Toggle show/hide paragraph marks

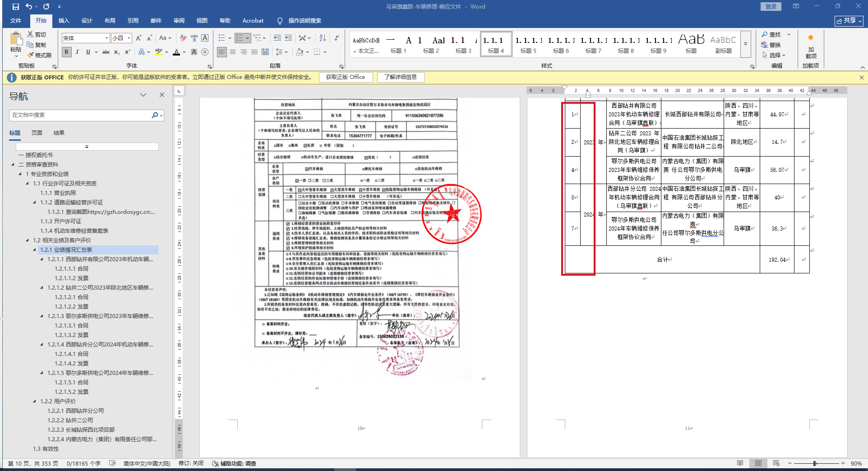pyautogui.click(x=337, y=38)
